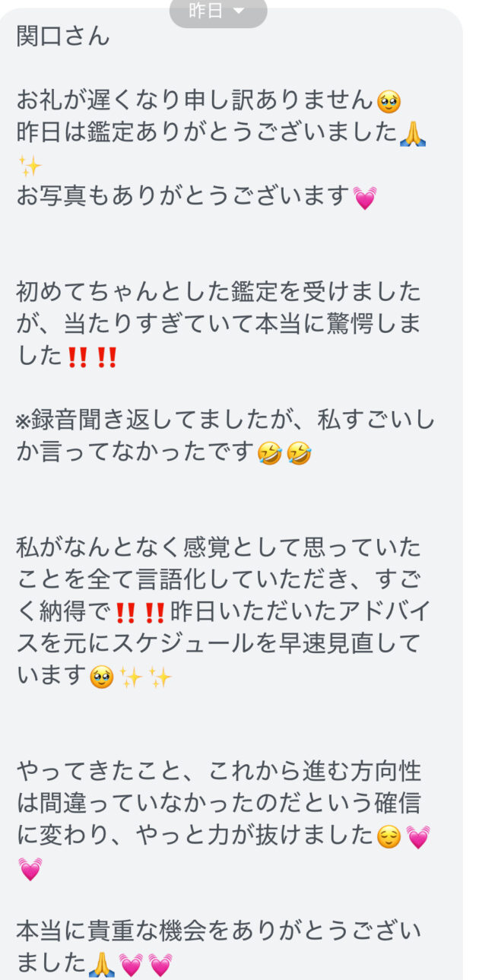Click laughing emojis after 言ってなかったです
Viewport: 479px width, 980px height.
(x=285, y=454)
